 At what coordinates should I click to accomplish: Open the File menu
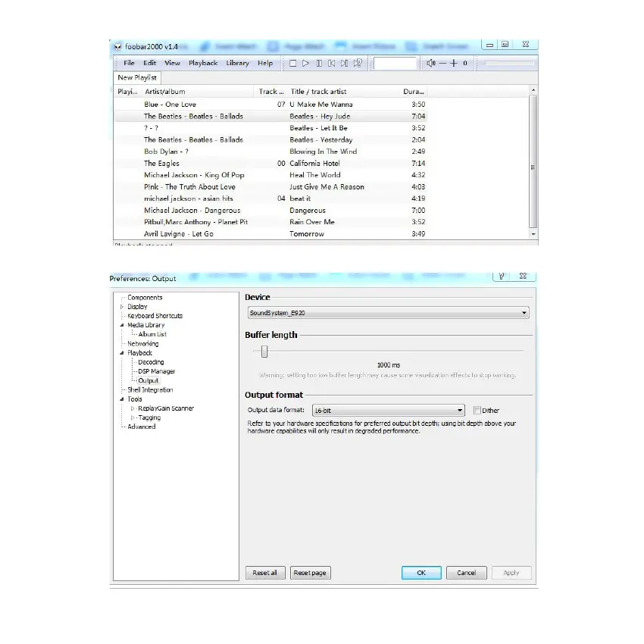(129, 63)
